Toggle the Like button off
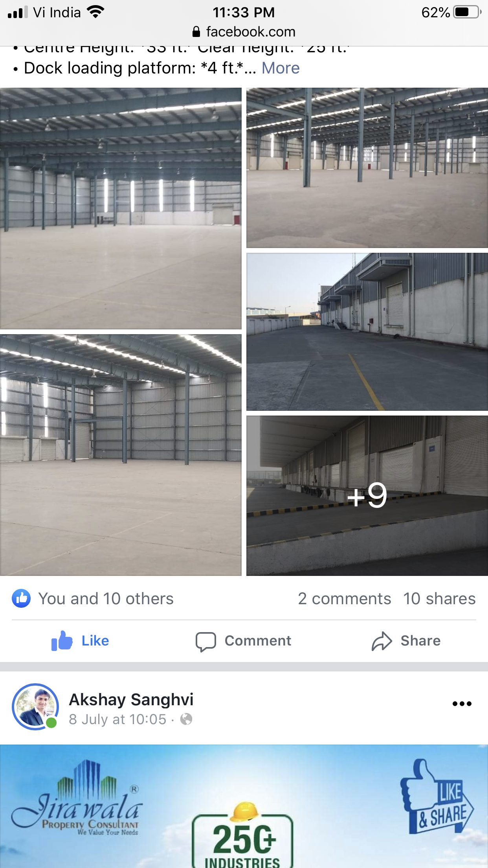 80,641
